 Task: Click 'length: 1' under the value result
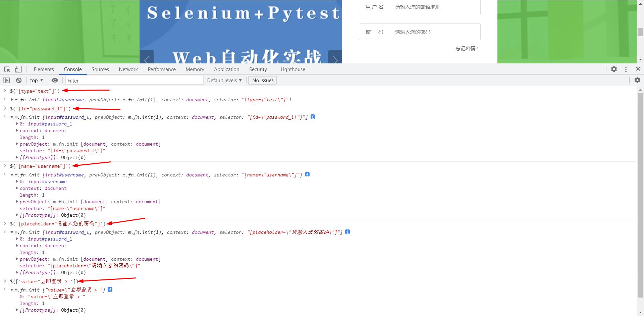point(32,303)
